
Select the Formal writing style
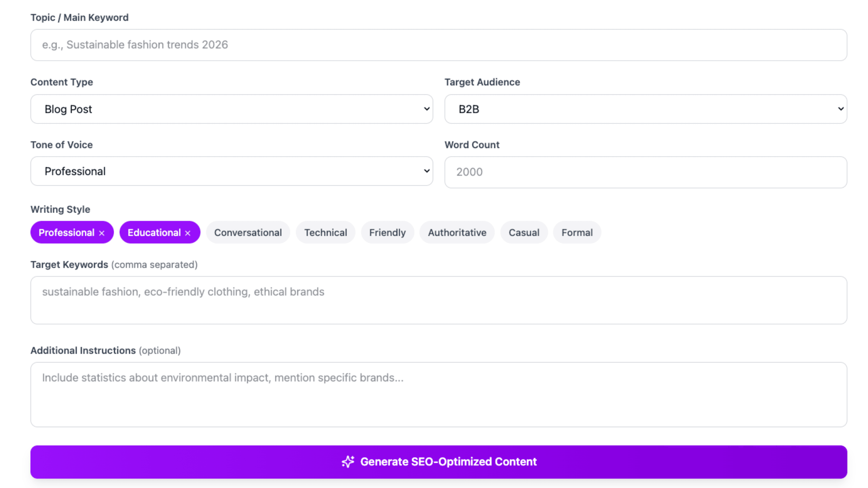tap(576, 232)
